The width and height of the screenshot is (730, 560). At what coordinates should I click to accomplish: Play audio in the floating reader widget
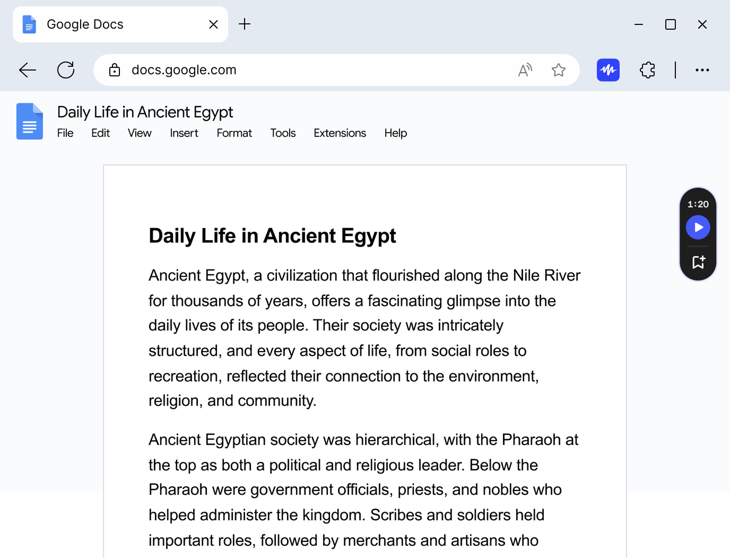point(698,227)
